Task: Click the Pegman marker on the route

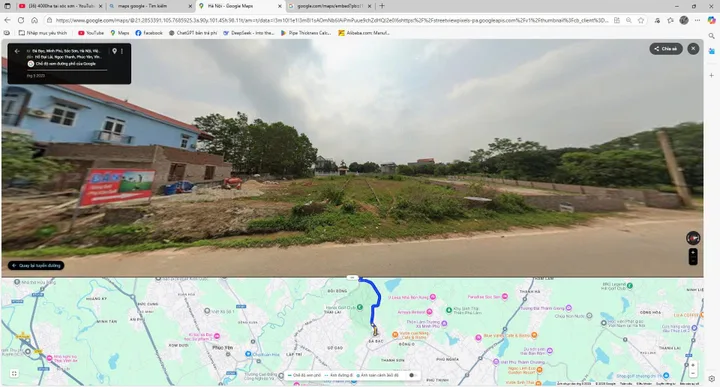Action: tap(375, 330)
